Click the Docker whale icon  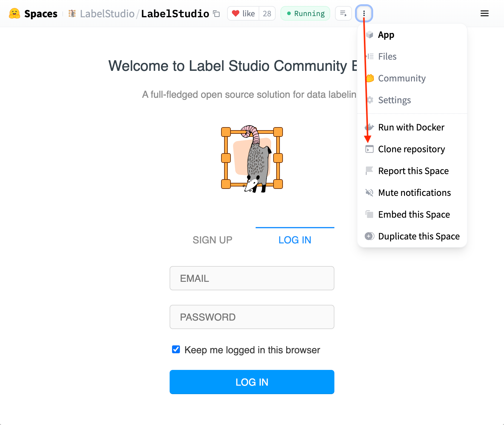(x=370, y=127)
